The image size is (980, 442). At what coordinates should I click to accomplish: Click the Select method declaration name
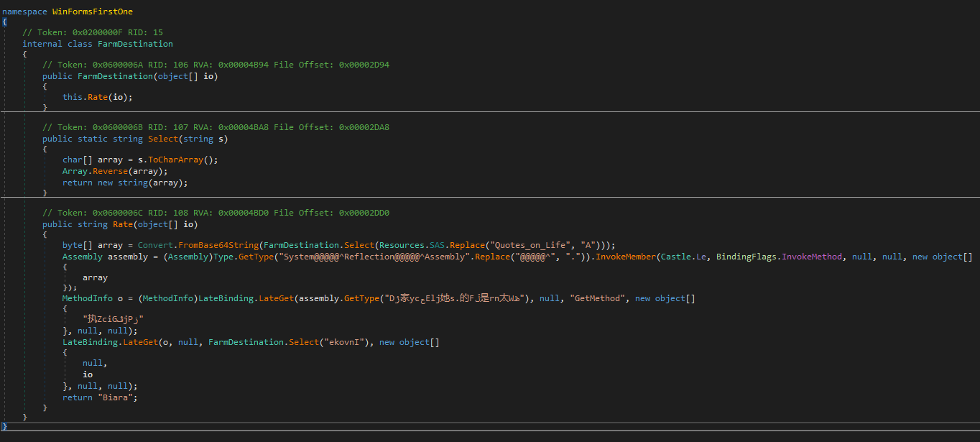click(163, 139)
